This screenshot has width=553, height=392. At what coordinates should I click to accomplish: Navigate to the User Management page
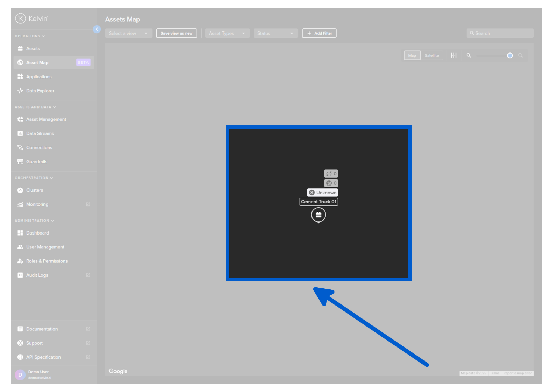pyautogui.click(x=45, y=247)
